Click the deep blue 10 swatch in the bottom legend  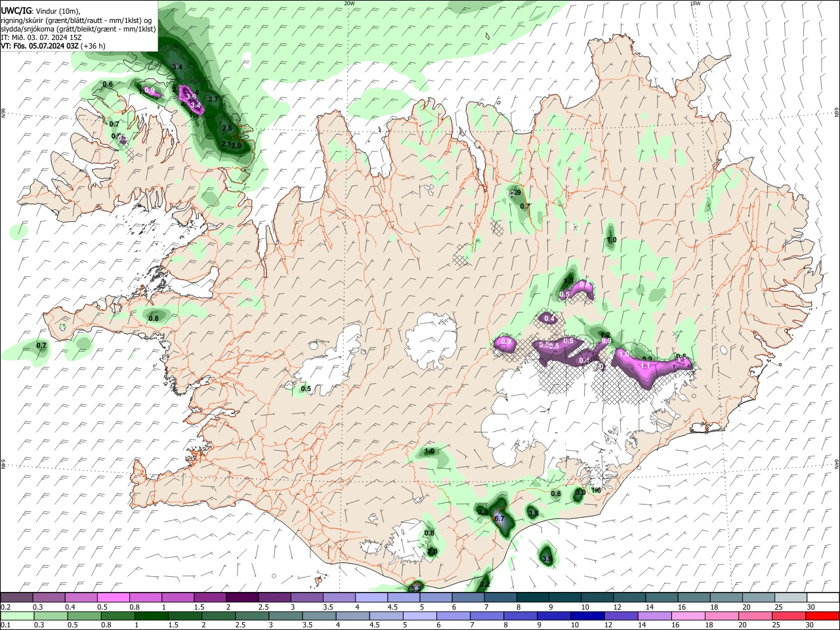587,616
